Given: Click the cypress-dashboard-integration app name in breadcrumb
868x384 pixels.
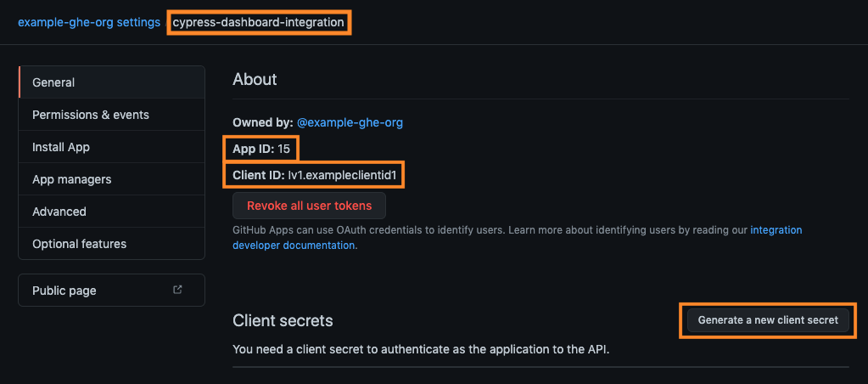Looking at the screenshot, I should [259, 22].
